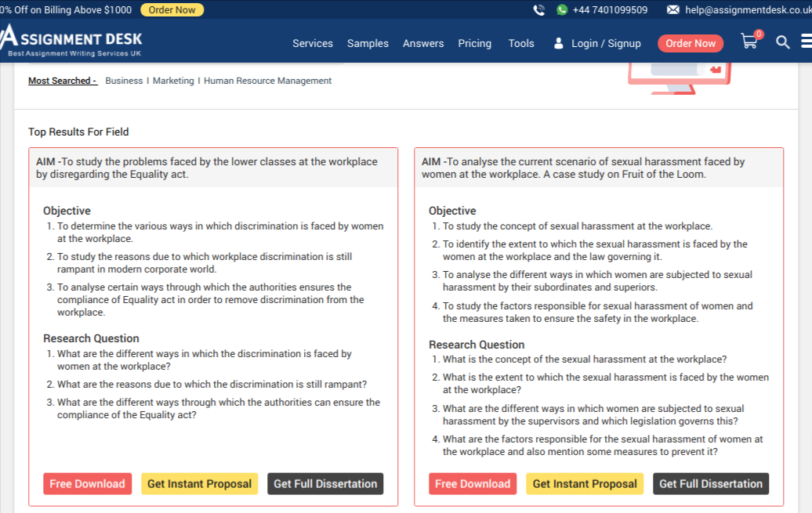Open the search magnifier icon

[x=782, y=42]
